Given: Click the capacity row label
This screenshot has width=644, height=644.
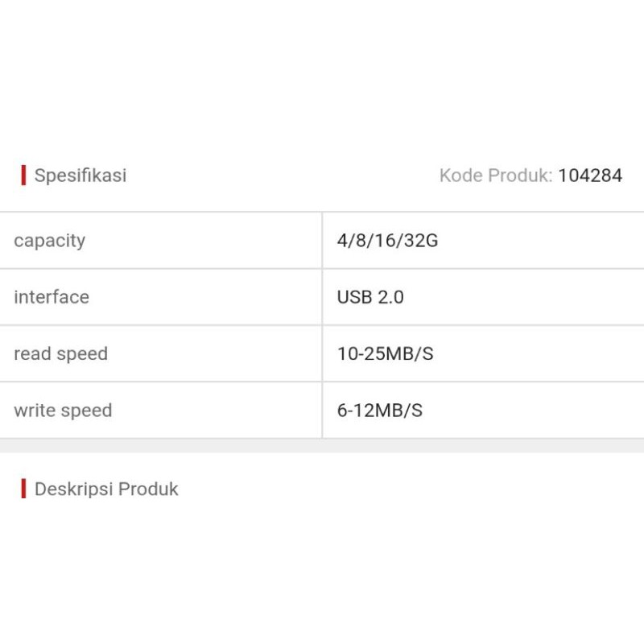Looking at the screenshot, I should tap(50, 241).
